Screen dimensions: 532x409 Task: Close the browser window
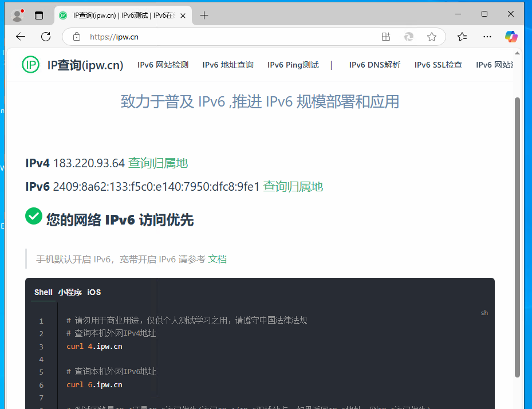511,14
